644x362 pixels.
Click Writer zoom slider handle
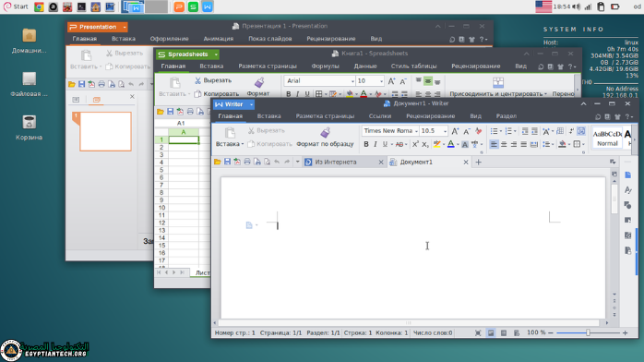[x=588, y=332]
